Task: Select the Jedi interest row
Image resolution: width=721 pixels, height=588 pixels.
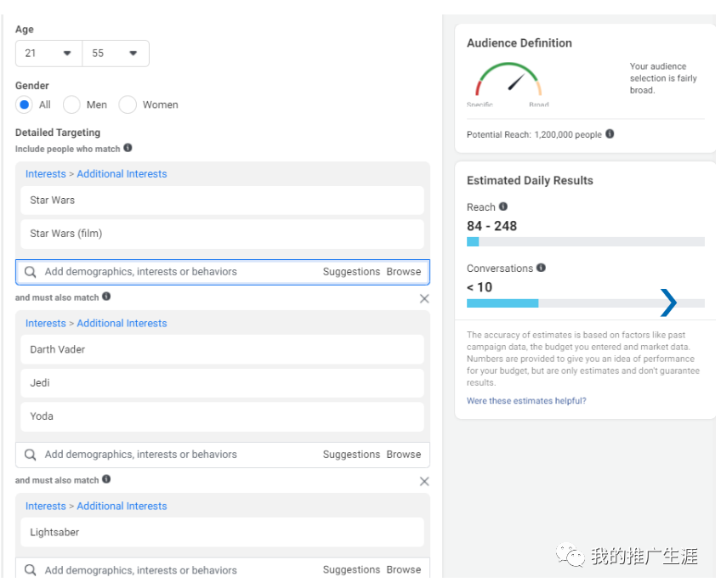Action: click(x=222, y=383)
